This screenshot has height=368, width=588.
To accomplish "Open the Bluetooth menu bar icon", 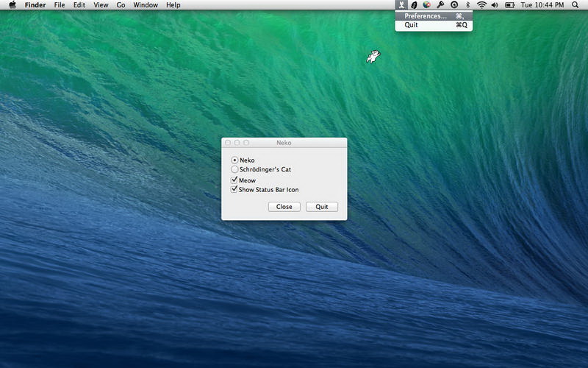I will click(x=468, y=5).
